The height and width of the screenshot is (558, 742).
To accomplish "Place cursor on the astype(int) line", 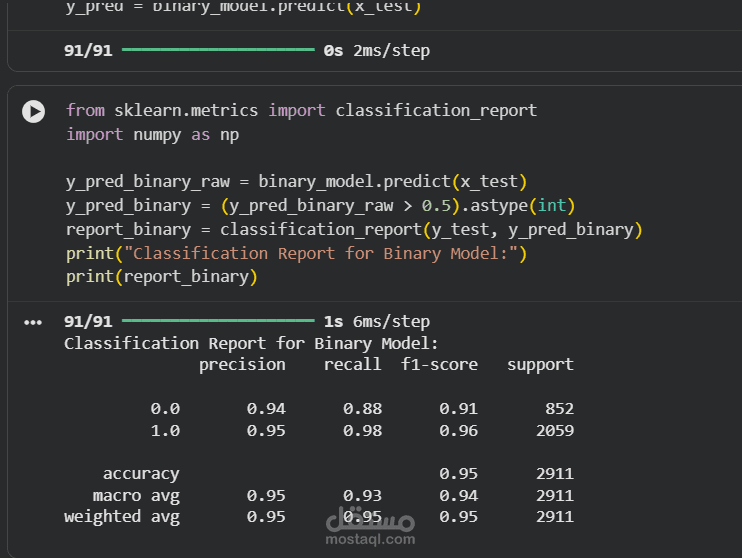I will click(320, 205).
